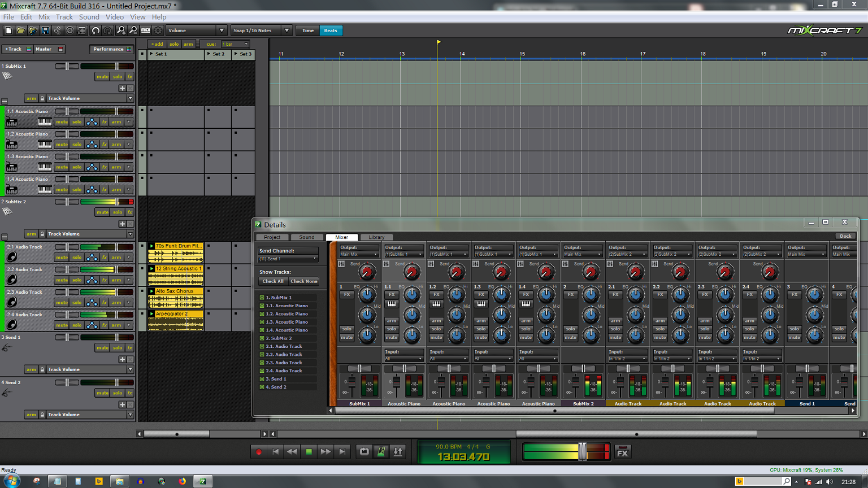
Task: Open the keyboard icon on 1.2 Acoustic Piano
Action: (x=45, y=145)
